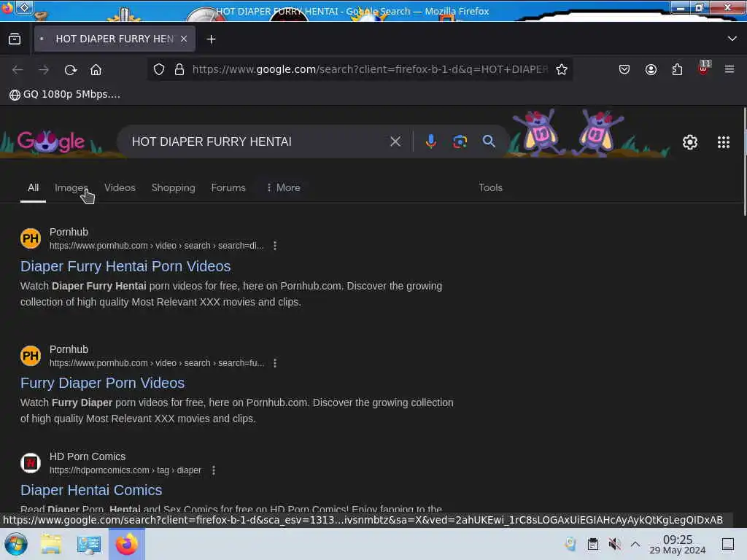
Task: Click the tracking protection shield icon
Action: [159, 69]
